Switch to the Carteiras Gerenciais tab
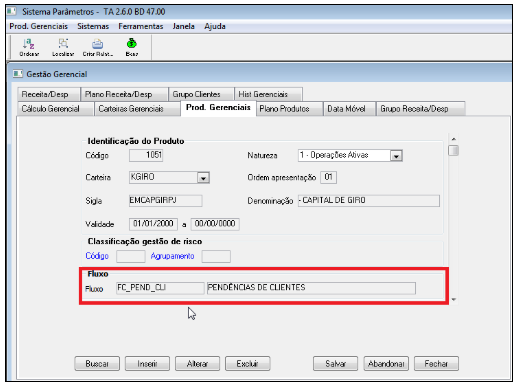The width and height of the screenshot is (517, 387). [137, 109]
